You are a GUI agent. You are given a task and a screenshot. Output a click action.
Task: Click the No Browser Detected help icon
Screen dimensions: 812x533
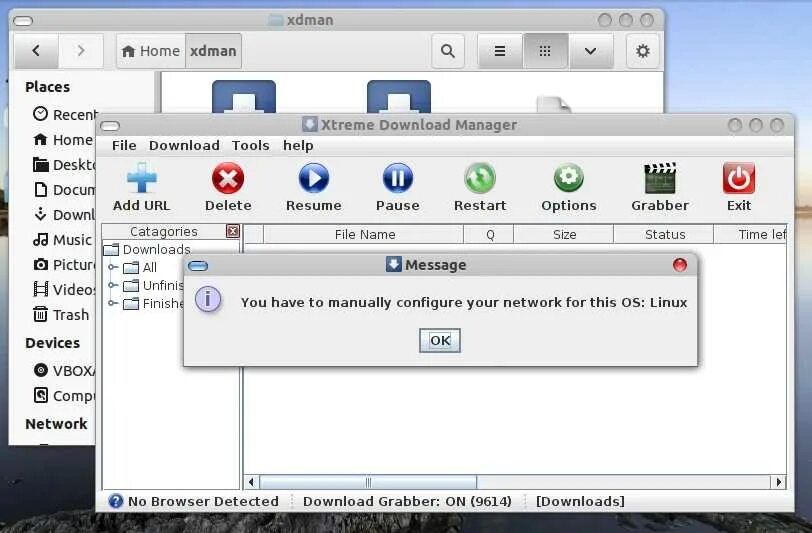[116, 501]
